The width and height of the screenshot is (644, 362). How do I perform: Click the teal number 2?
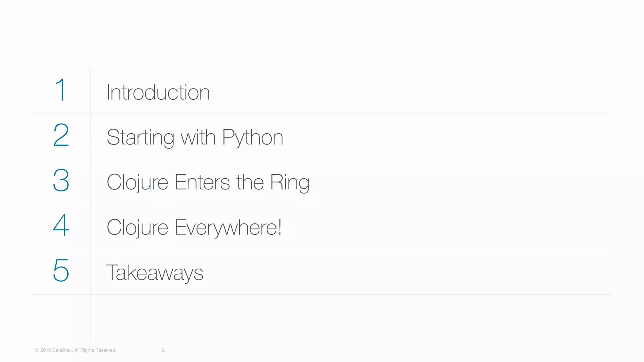[x=61, y=135]
